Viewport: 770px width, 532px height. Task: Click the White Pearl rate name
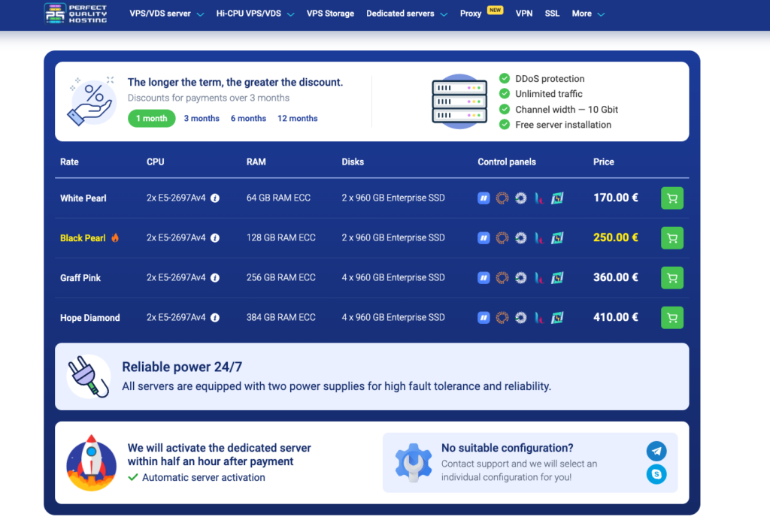[x=83, y=198]
